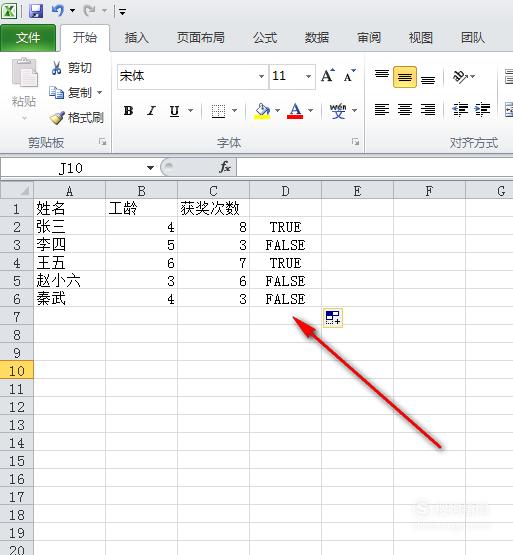
Task: Select row 10 header
Action: tap(17, 370)
